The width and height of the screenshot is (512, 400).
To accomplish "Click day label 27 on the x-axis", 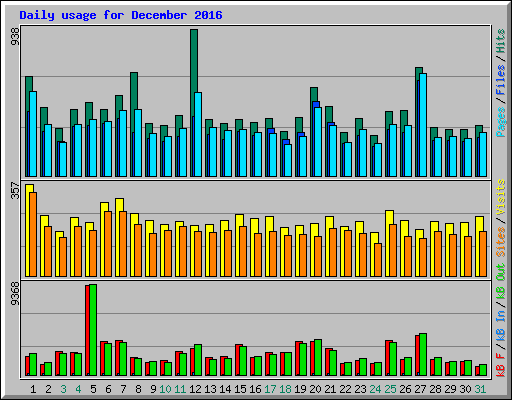I will pos(420,389).
